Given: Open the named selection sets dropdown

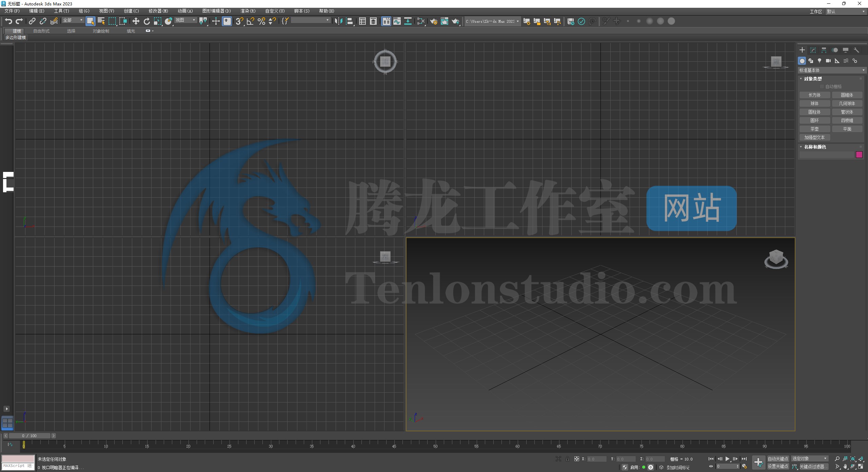Looking at the screenshot, I should [310, 20].
